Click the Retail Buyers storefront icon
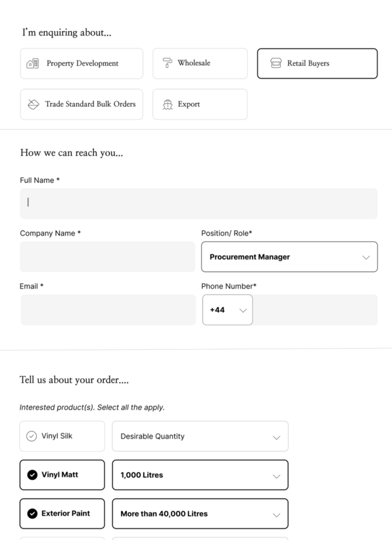This screenshot has width=392, height=540. (x=276, y=63)
